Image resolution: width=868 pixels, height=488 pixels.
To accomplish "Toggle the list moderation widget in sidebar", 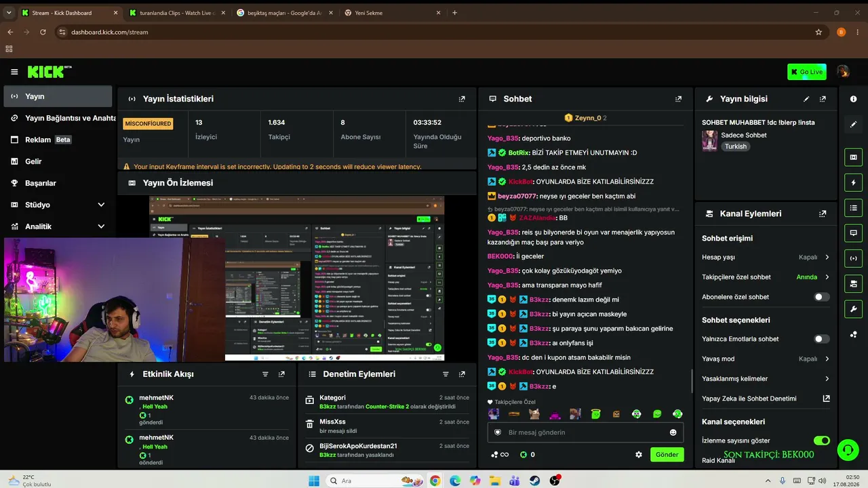I will (854, 207).
